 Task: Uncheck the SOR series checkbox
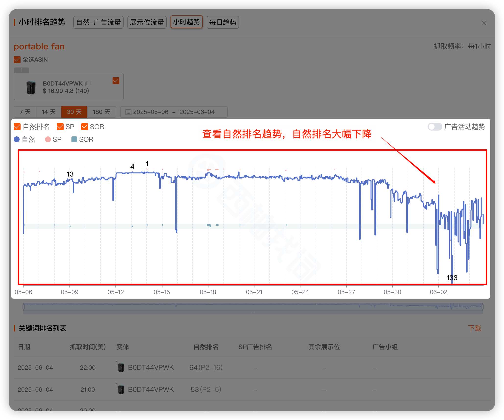[x=85, y=127]
